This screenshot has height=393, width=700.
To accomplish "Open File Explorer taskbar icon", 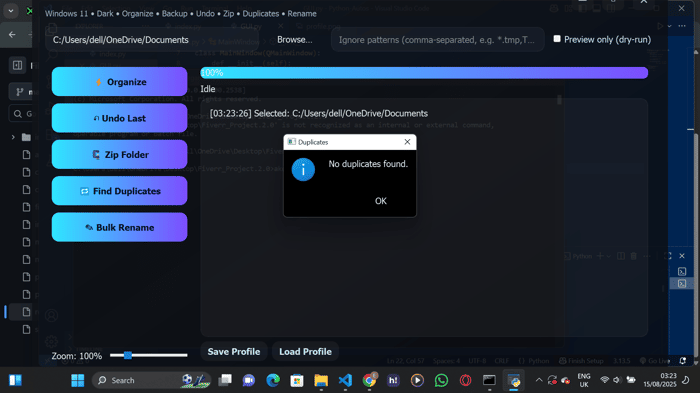I will (321, 380).
